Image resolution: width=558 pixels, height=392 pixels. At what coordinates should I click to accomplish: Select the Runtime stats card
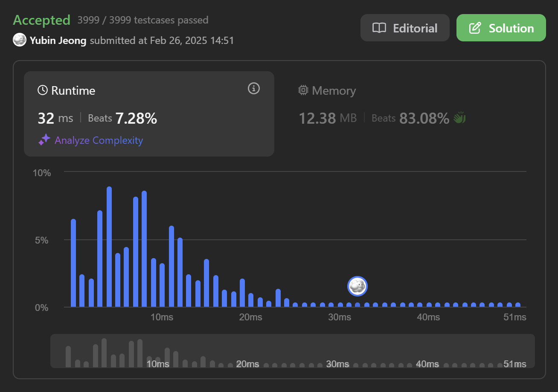[x=149, y=114]
